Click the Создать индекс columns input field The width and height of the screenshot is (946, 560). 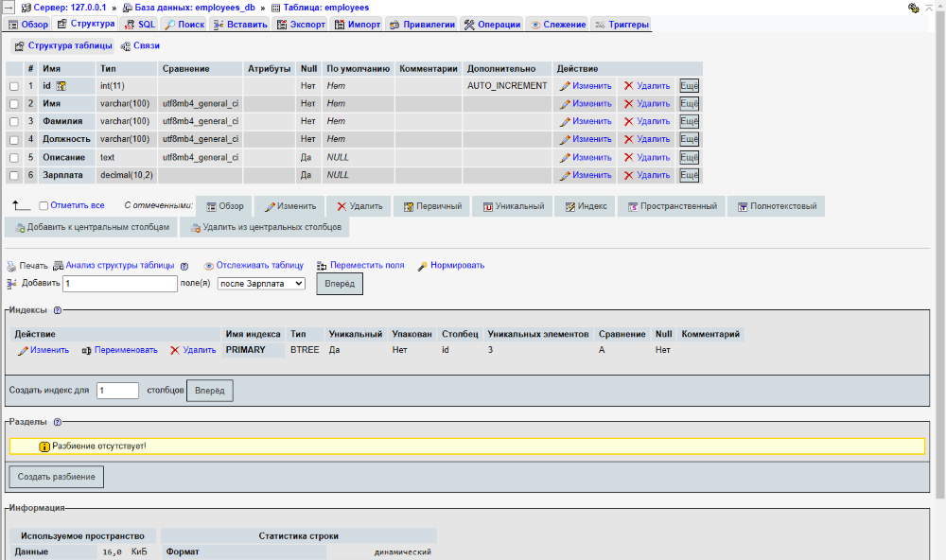[x=116, y=390]
